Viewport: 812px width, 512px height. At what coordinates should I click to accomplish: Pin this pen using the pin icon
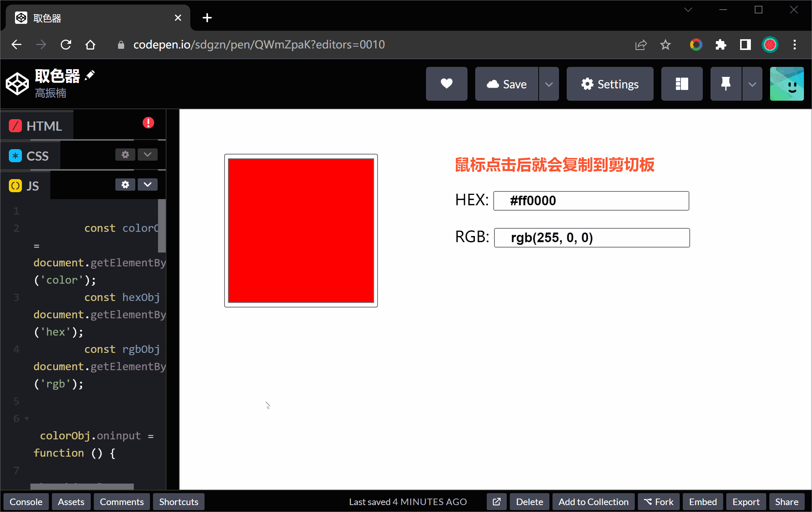coord(725,84)
